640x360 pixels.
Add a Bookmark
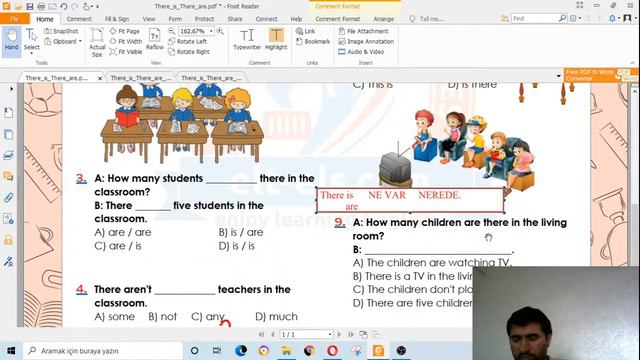pos(313,41)
